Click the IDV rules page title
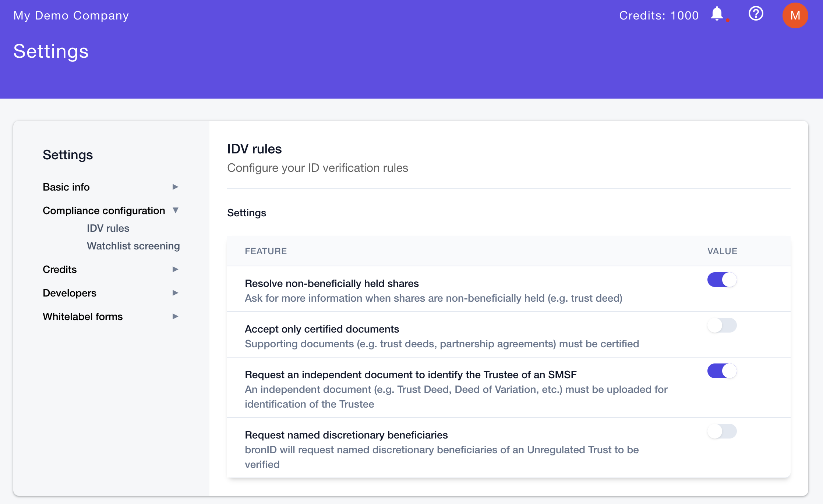 pos(254,149)
